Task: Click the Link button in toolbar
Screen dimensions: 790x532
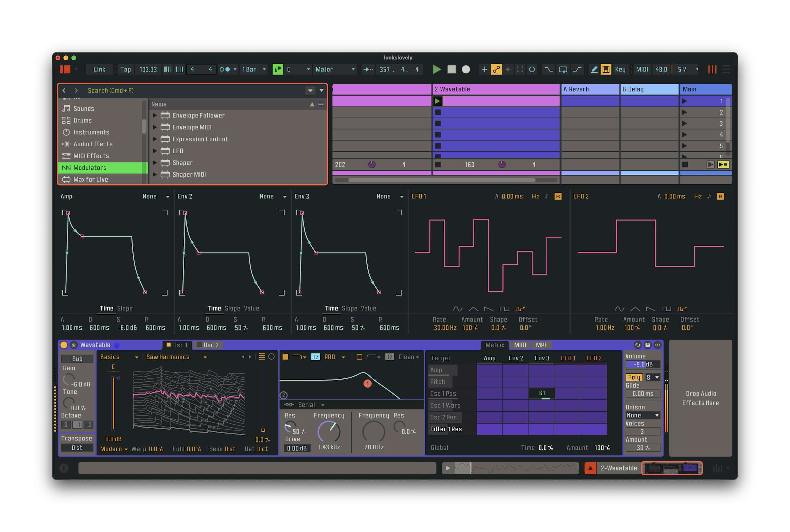Action: tap(99, 69)
